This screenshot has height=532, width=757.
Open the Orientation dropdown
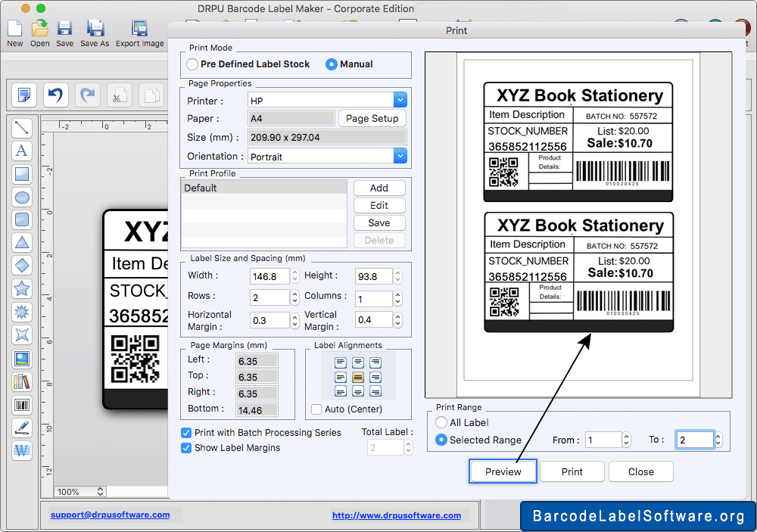400,156
